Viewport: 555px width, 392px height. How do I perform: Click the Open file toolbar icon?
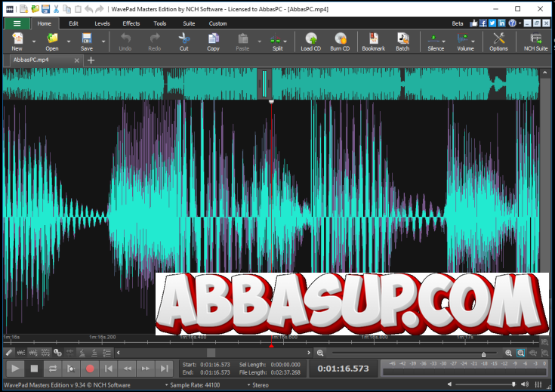point(52,39)
